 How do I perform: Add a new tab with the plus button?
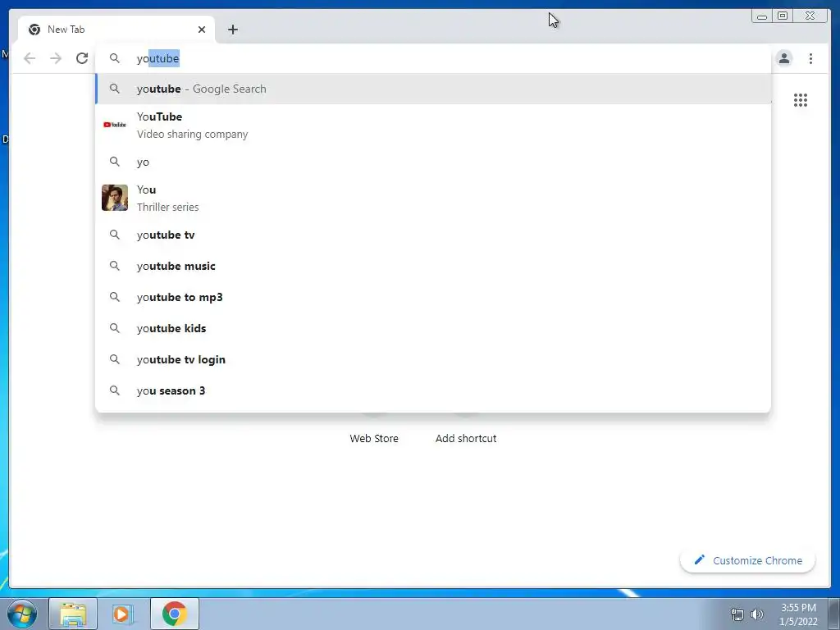tap(232, 30)
